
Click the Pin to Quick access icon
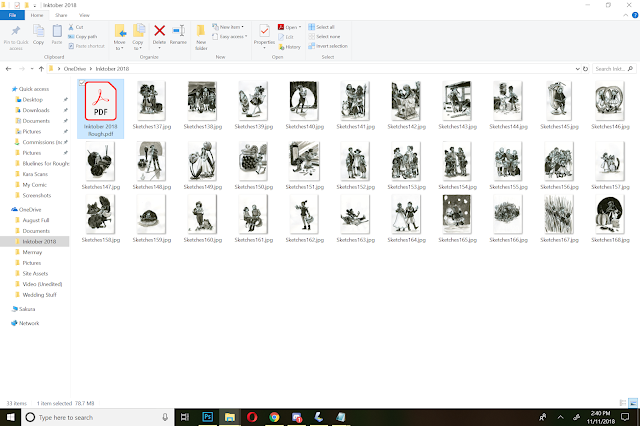(x=16, y=31)
